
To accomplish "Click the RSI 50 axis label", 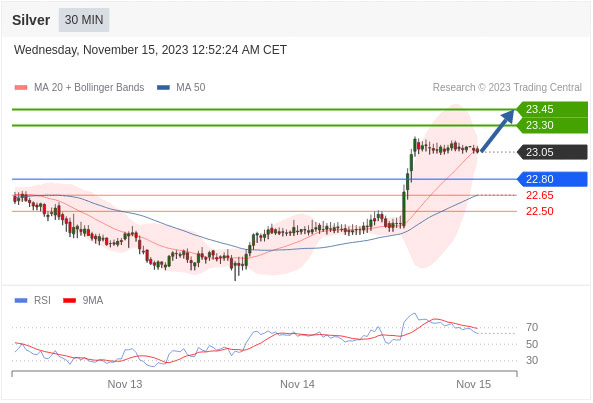I will tap(532, 344).
